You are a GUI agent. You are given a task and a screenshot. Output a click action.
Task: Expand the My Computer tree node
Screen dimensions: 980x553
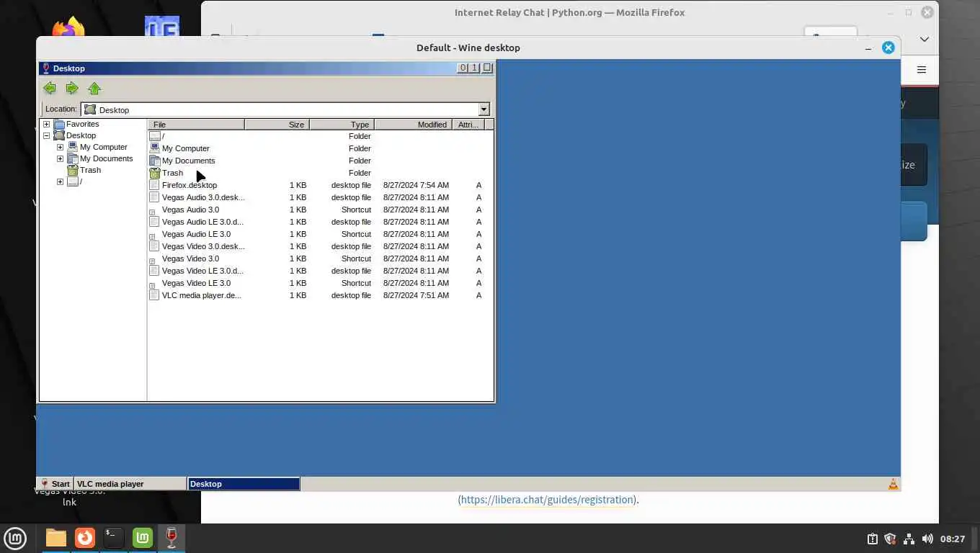coord(61,147)
